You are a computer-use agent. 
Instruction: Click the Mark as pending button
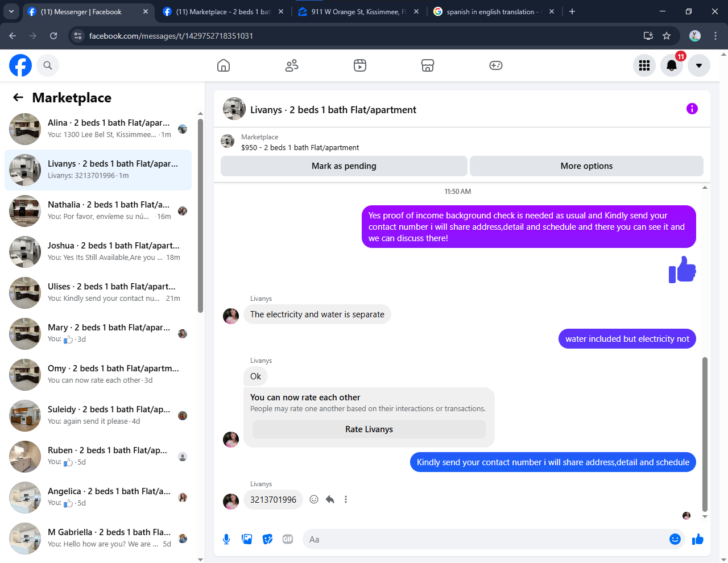pos(344,166)
